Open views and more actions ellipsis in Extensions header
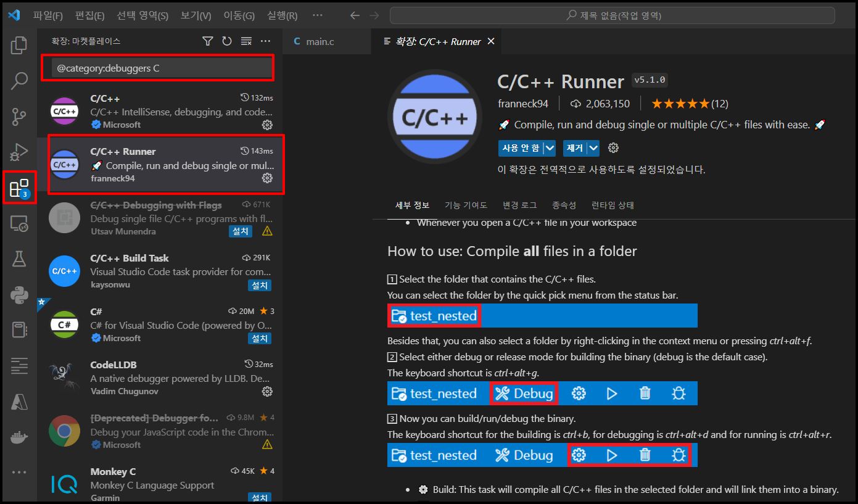The image size is (858, 504). click(266, 41)
